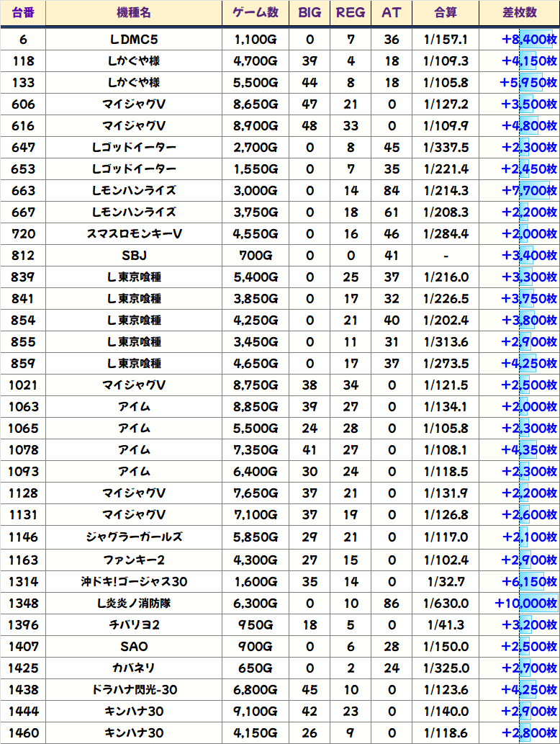
Task: Click the 1/221.4 combined probability
Action: (x=446, y=169)
